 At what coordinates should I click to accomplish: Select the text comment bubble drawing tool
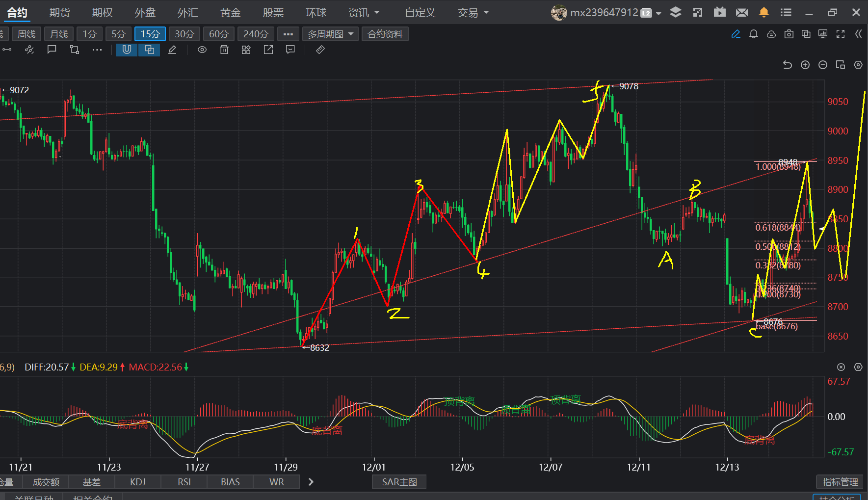(x=52, y=50)
